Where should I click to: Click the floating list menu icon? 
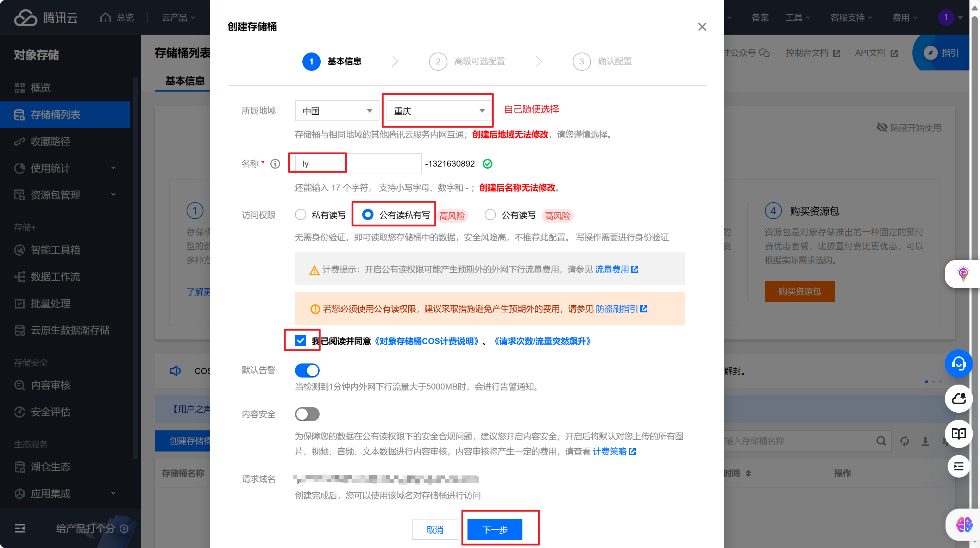click(x=958, y=466)
